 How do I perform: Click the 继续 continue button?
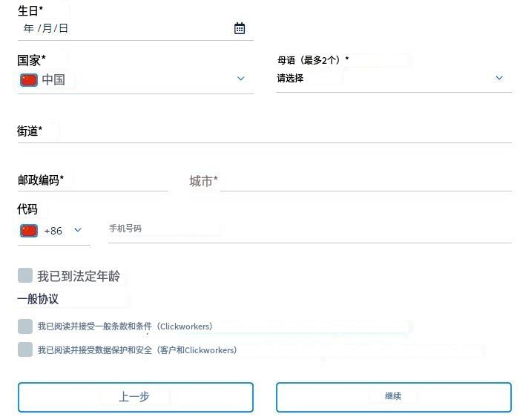pos(394,397)
